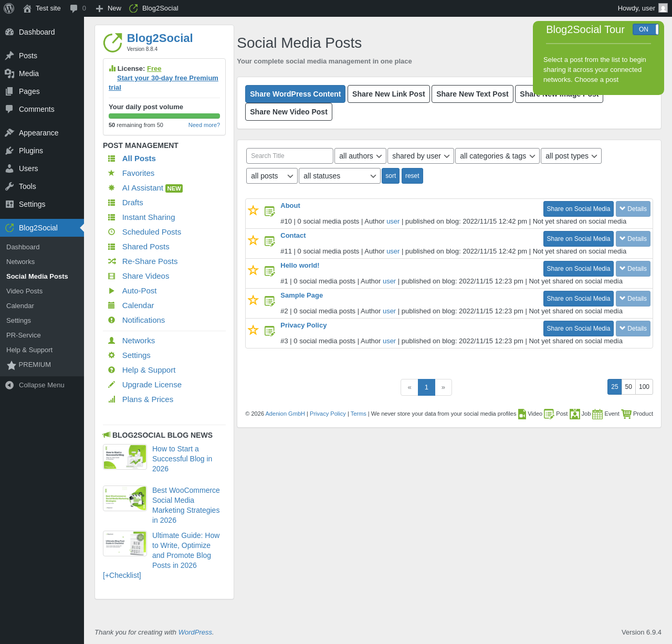
Task: Open the Sample Page post title link
Action: pyautogui.click(x=301, y=295)
